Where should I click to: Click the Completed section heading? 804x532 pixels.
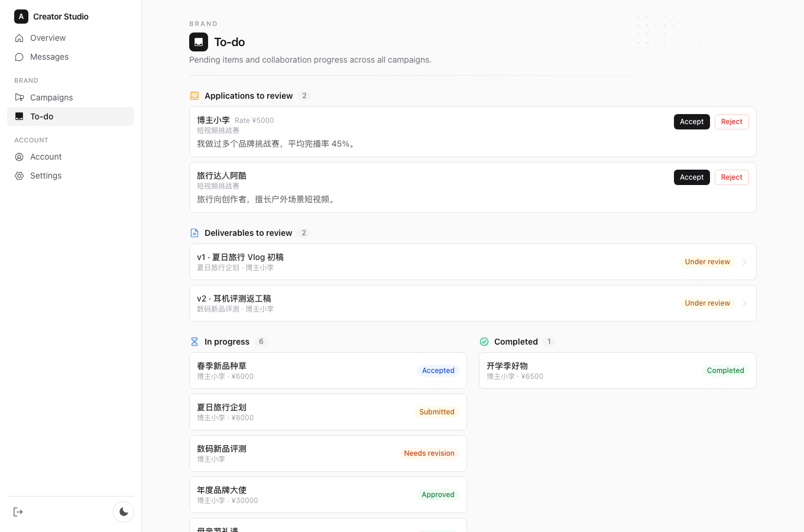pos(516,342)
